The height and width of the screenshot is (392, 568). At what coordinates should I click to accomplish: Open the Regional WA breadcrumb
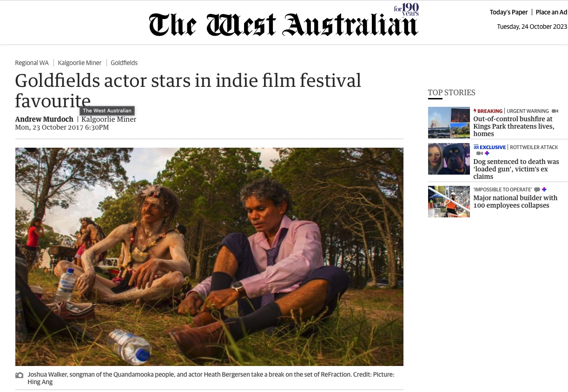[x=32, y=63]
